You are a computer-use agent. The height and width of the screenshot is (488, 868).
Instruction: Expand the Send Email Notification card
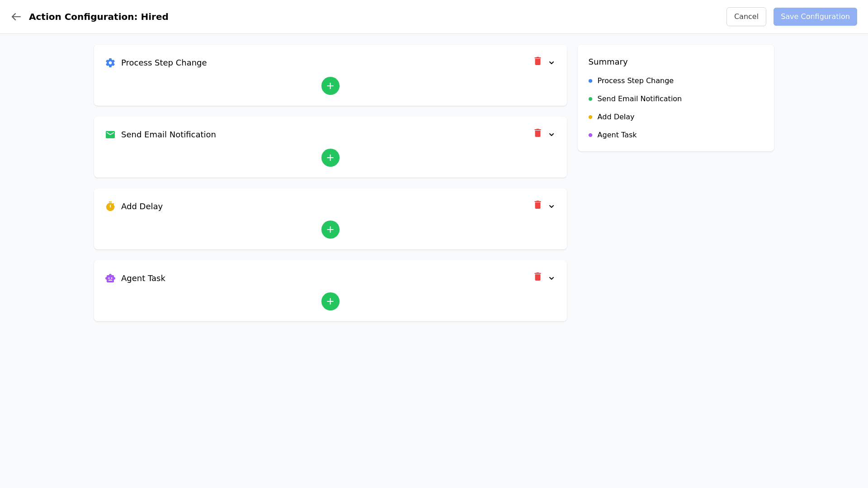(x=552, y=135)
